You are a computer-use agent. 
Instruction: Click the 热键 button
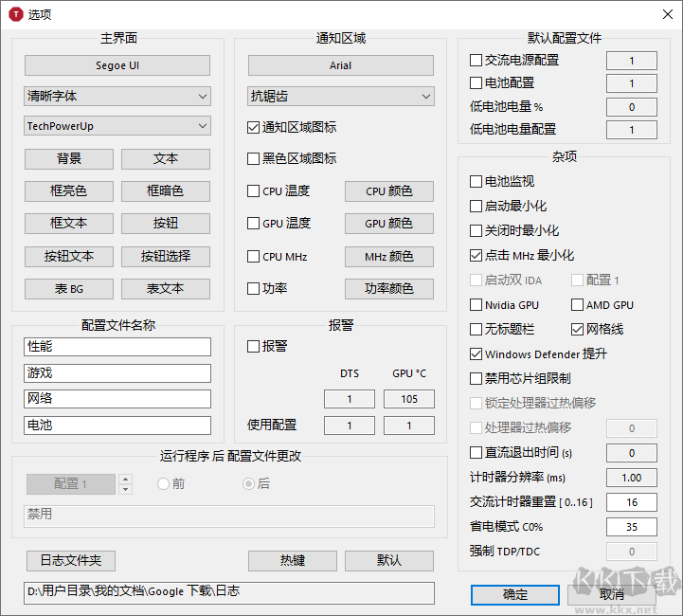[x=293, y=561]
